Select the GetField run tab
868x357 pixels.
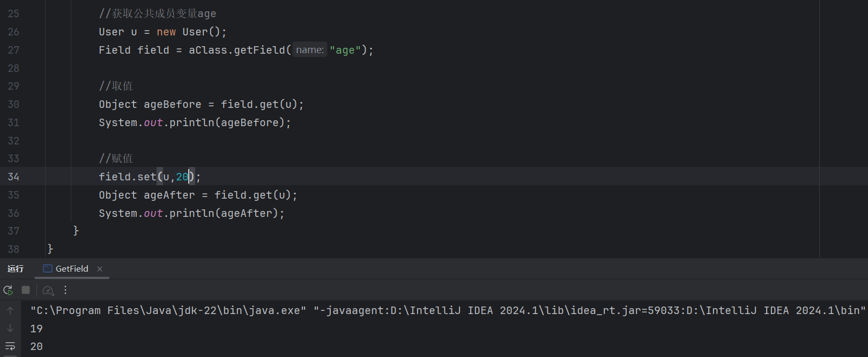point(72,269)
